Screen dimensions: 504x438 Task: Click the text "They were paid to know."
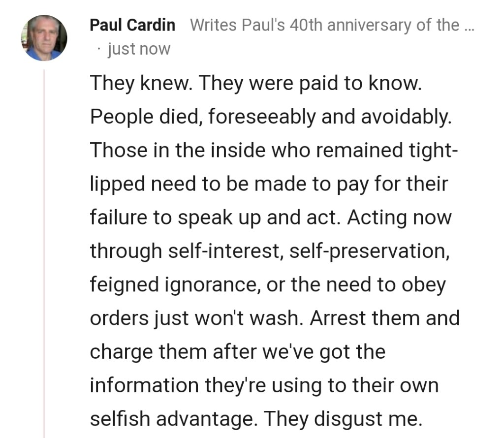pyautogui.click(x=310, y=83)
